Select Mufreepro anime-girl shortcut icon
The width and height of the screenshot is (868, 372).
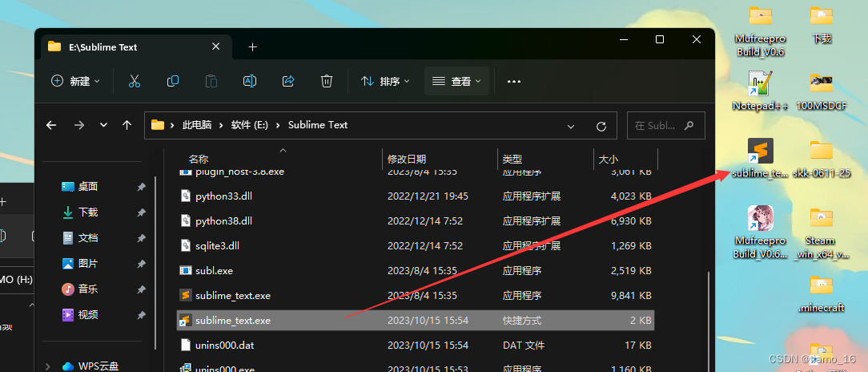click(760, 232)
